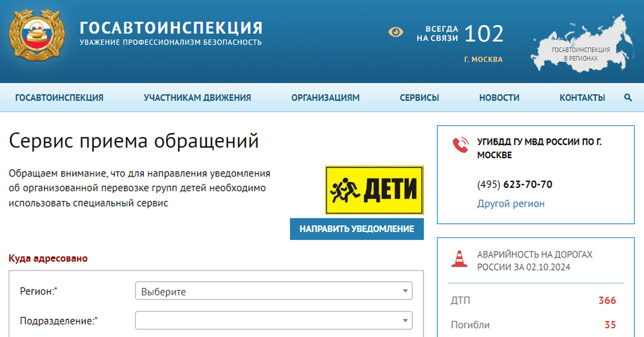Click the slogan УВАЖЕНИЕ ПРОФЕССИОНАЛИЗМ БЕЗОПАСНОСТЬ

(171, 42)
